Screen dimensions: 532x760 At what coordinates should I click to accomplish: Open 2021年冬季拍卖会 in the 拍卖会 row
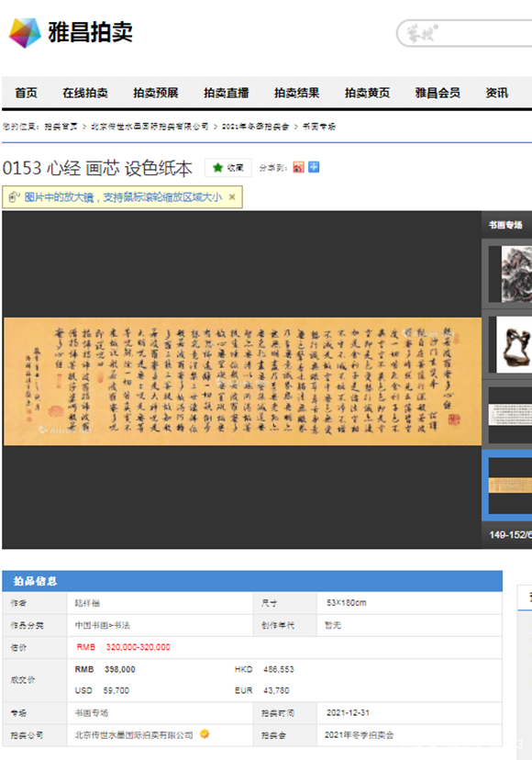click(359, 735)
